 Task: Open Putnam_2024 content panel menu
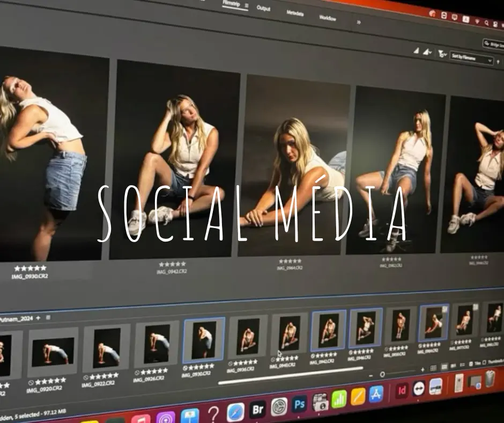click(x=48, y=317)
